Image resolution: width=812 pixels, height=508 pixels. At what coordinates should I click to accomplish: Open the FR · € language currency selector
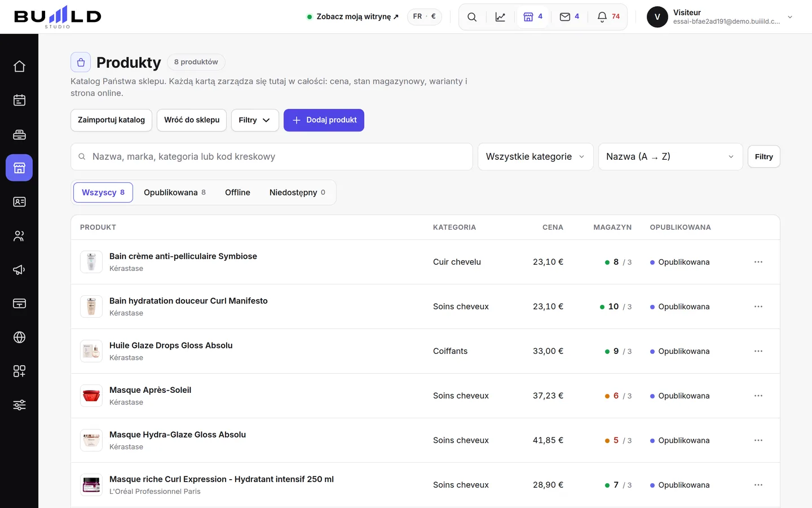point(425,17)
